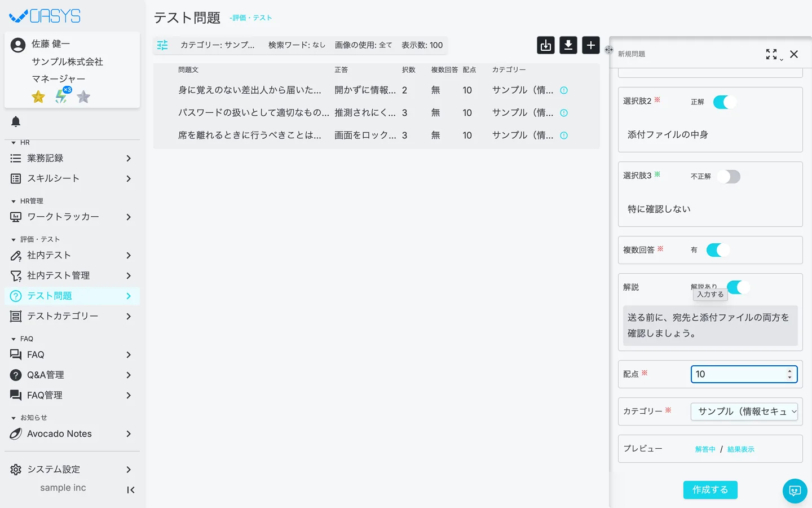Open info icon for 席を離れるとき row
The image size is (812, 508).
pyautogui.click(x=564, y=135)
